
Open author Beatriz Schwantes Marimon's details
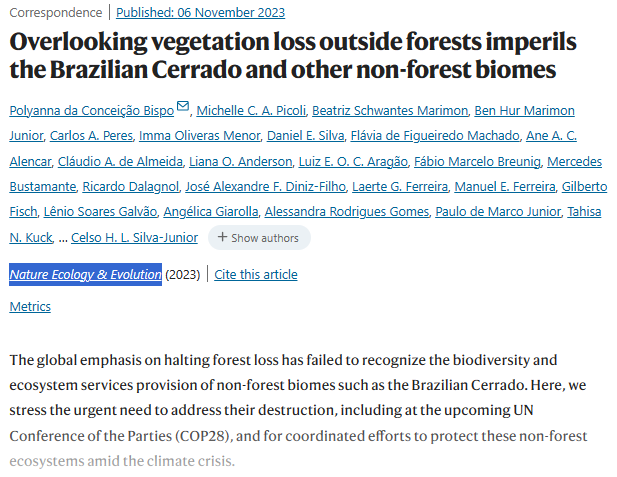388,109
